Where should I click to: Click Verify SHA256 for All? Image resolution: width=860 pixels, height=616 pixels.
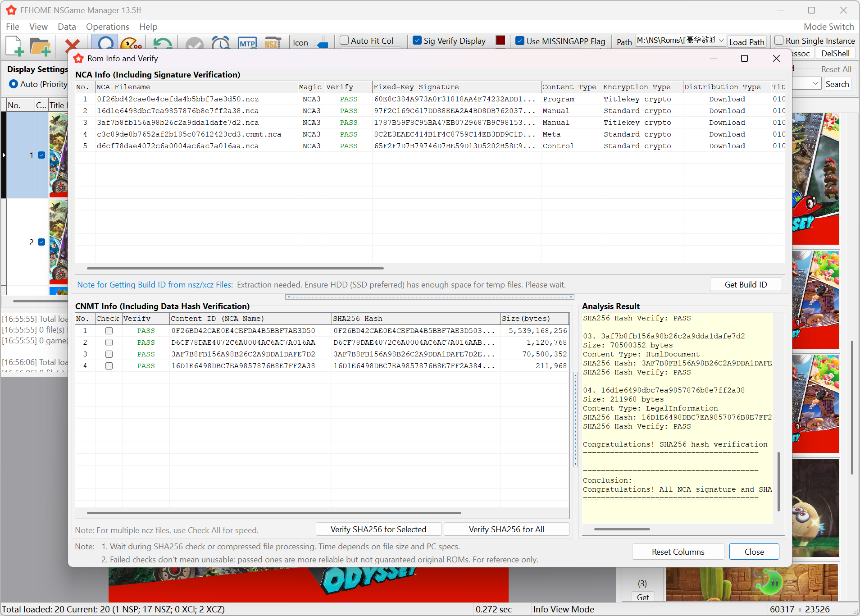pos(506,529)
